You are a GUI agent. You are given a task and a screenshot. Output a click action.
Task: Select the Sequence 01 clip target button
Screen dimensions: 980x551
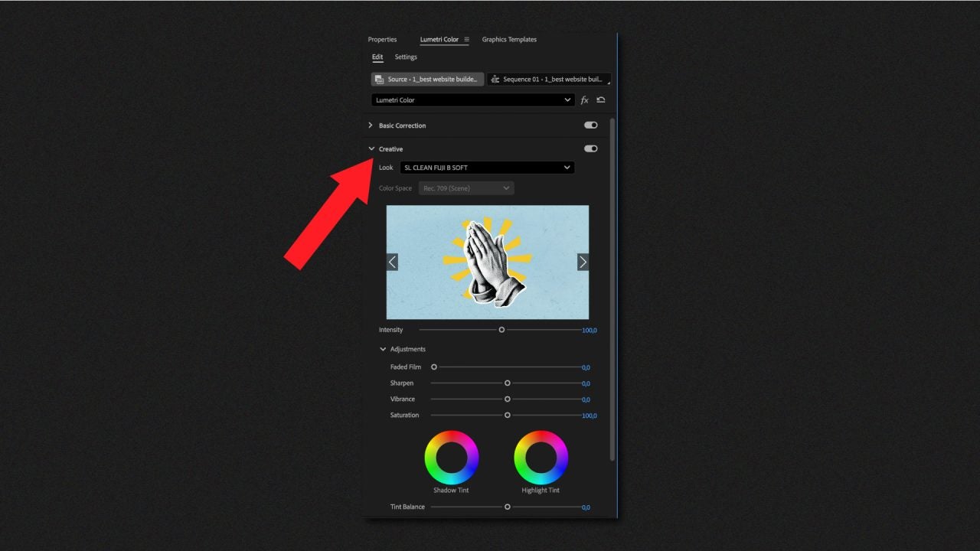pyautogui.click(x=547, y=79)
